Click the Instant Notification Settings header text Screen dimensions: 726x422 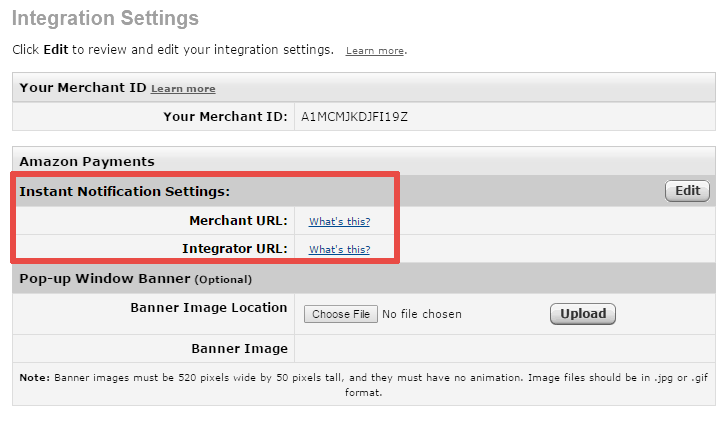pyautogui.click(x=125, y=191)
